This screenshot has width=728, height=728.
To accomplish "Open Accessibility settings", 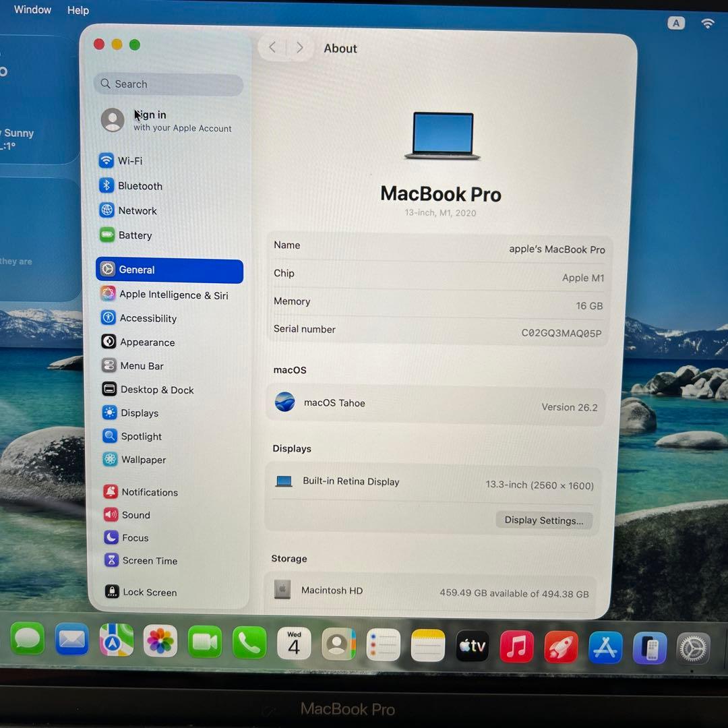I will 148,318.
